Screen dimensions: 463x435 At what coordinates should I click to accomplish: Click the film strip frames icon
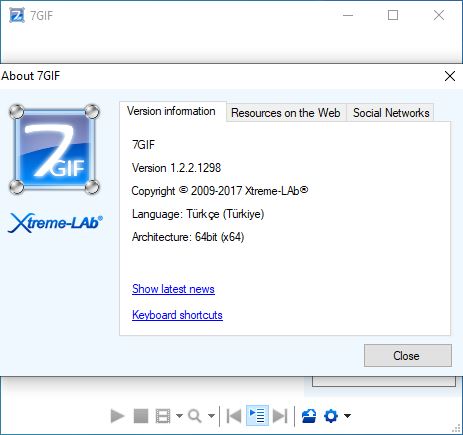click(x=163, y=416)
